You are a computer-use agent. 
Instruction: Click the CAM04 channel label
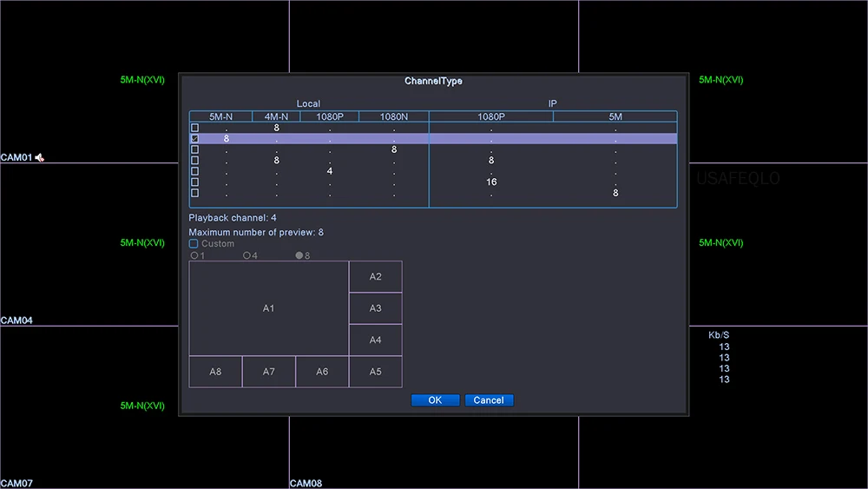16,320
